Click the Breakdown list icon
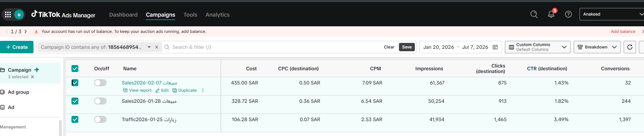The width and height of the screenshot is (644, 136). (580, 47)
